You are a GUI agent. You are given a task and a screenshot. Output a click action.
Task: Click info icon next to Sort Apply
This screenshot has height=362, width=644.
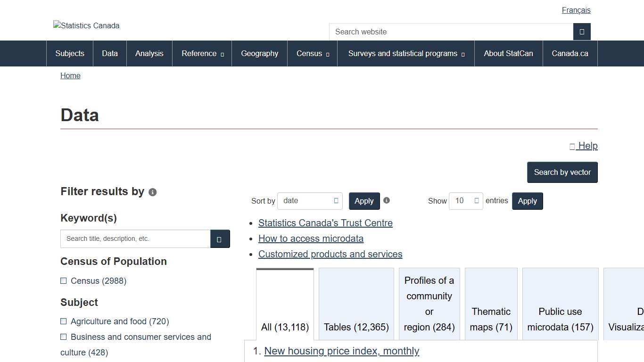387,200
